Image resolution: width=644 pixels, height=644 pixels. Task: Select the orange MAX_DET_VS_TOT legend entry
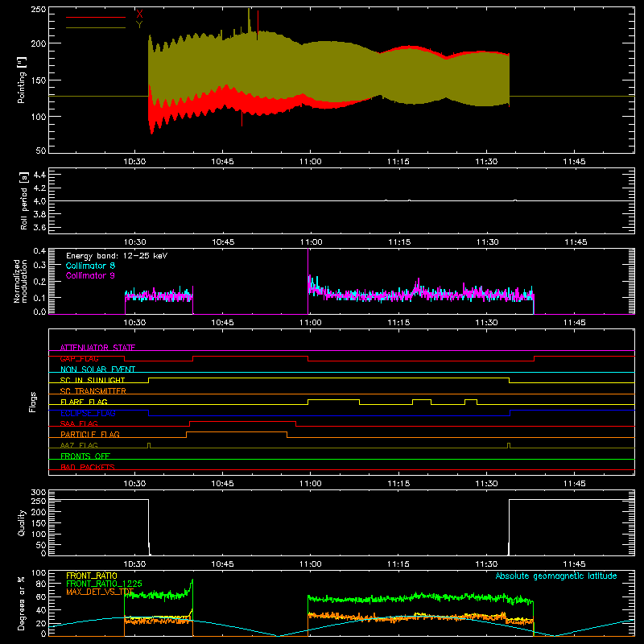[100, 592]
